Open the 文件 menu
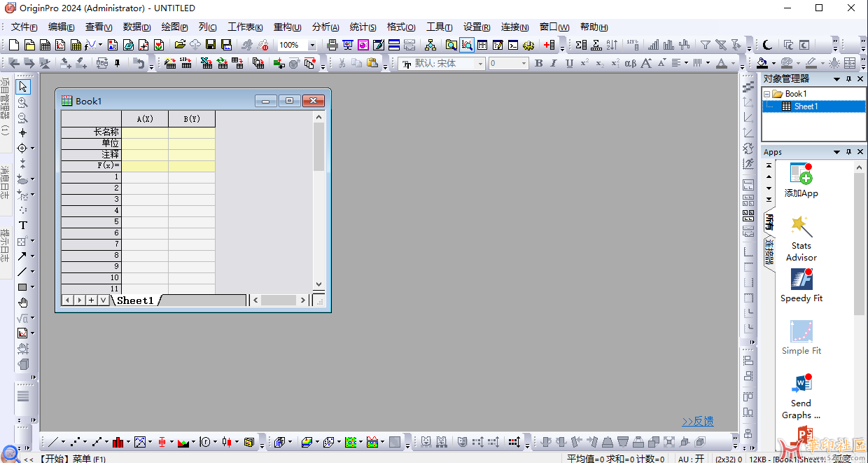This screenshot has width=868, height=463. [24, 27]
